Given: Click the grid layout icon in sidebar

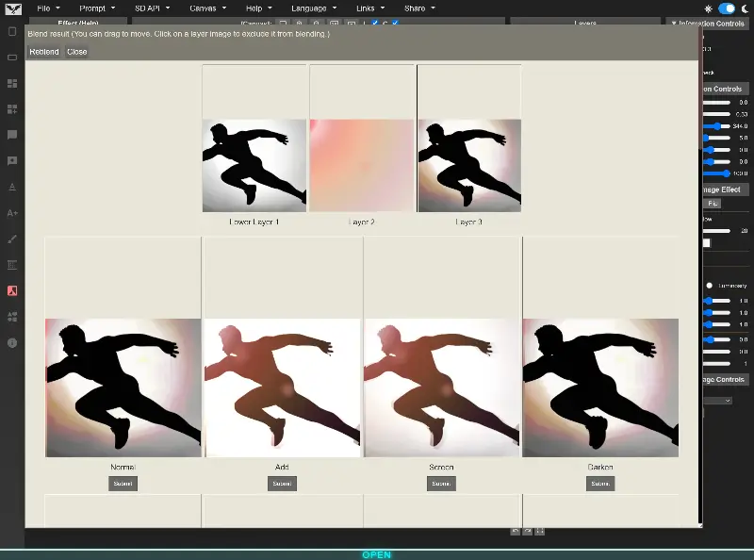Looking at the screenshot, I should pos(12,83).
